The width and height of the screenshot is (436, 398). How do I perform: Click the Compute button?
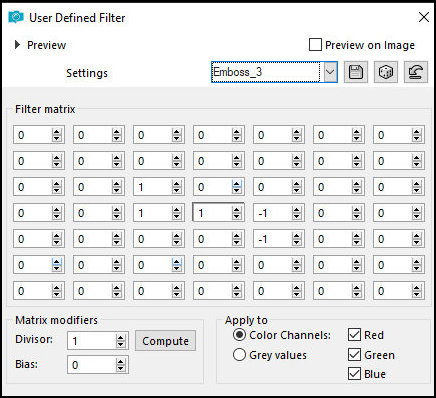165,341
